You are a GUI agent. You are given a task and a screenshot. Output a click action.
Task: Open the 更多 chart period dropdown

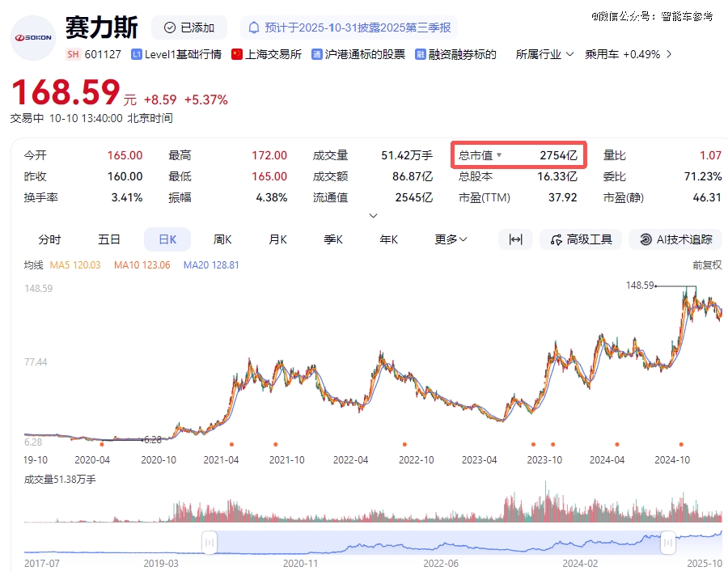(x=451, y=239)
